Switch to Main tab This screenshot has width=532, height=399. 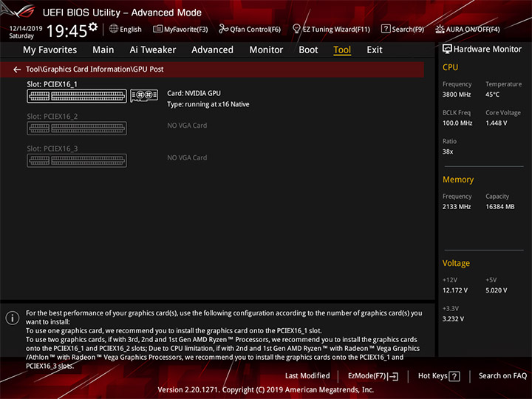103,50
